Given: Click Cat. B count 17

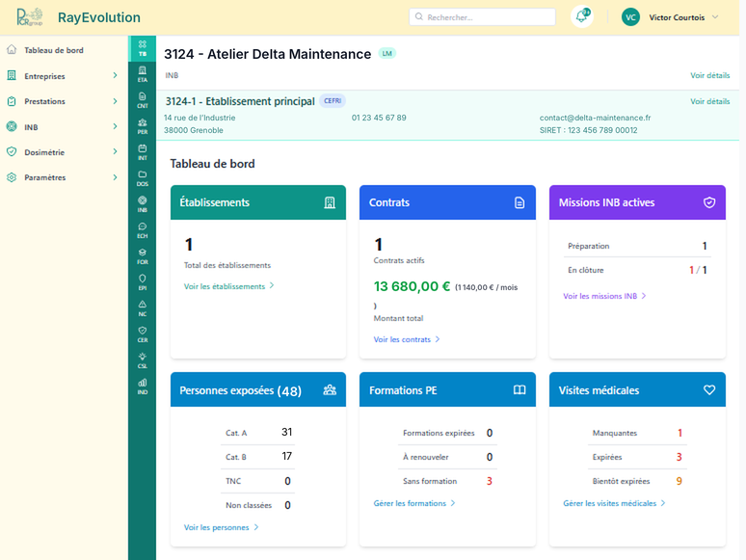Looking at the screenshot, I should pyautogui.click(x=286, y=456).
